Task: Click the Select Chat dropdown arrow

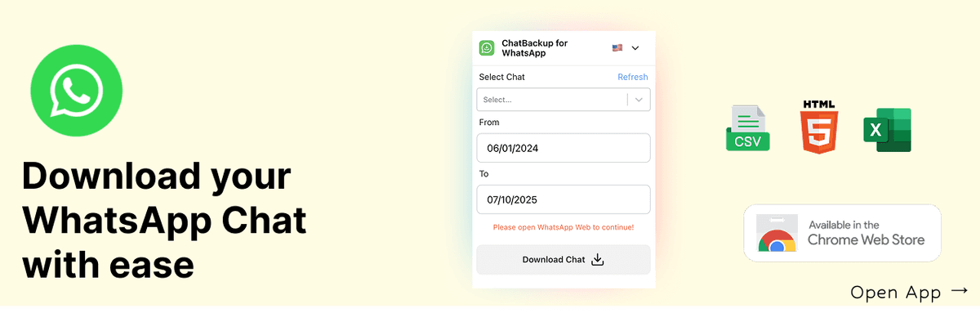Action: click(639, 100)
